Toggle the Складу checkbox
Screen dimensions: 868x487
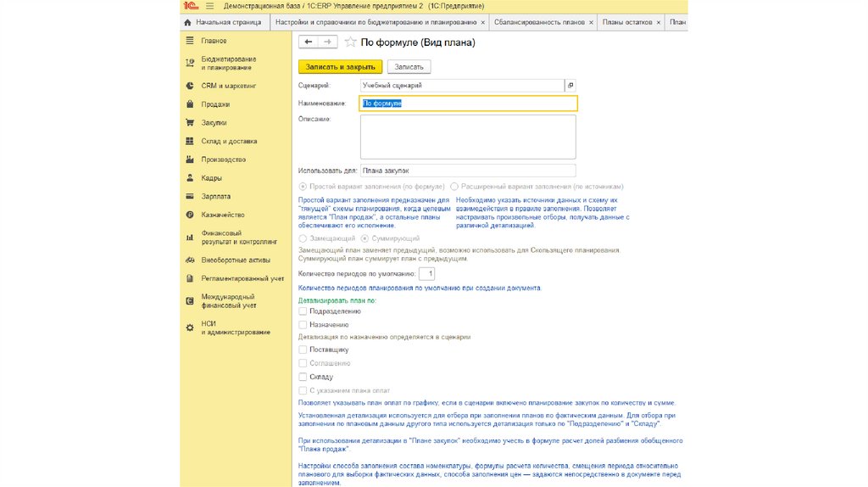tap(303, 376)
